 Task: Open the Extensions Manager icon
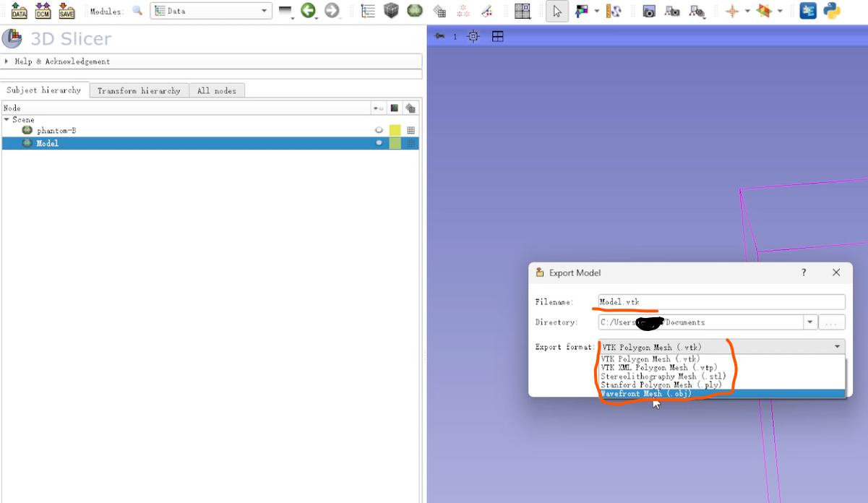808,11
